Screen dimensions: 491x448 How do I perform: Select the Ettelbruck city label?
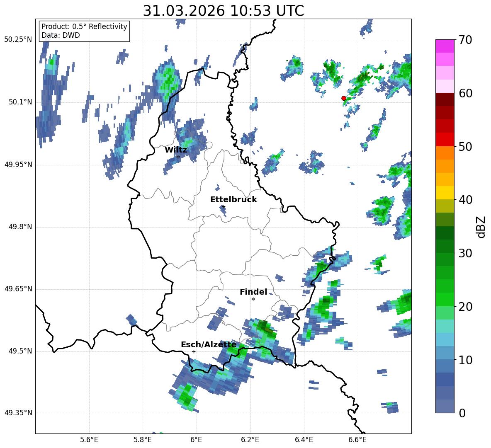pos(233,200)
